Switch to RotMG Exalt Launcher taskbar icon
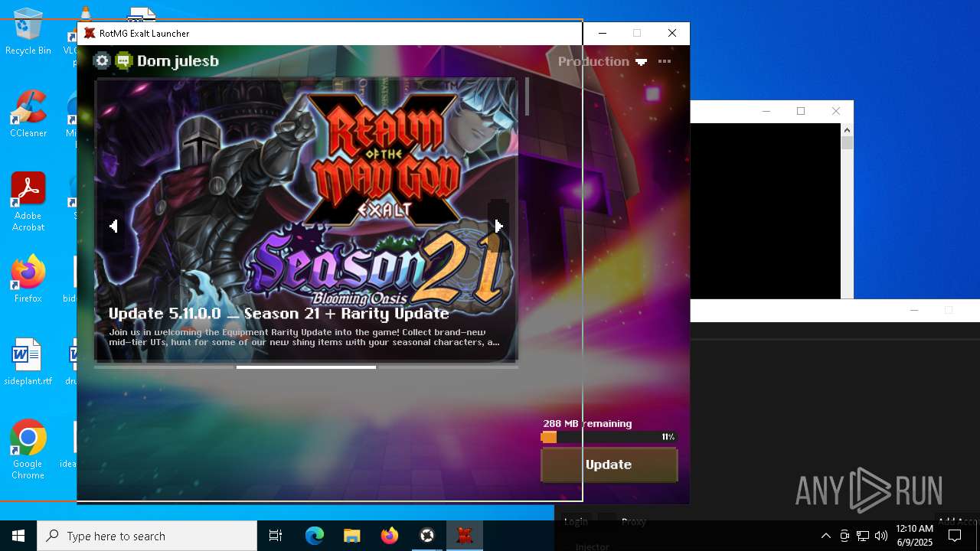Screen dimensions: 980x551 click(465, 536)
